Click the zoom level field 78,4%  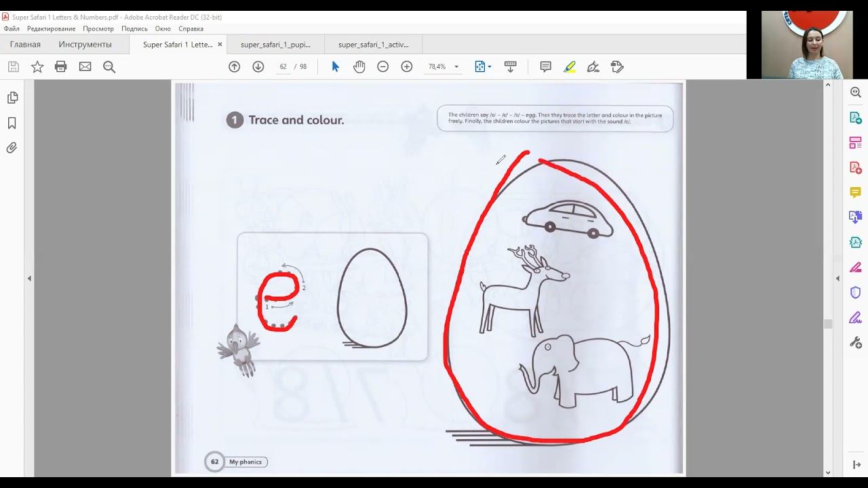(x=437, y=66)
